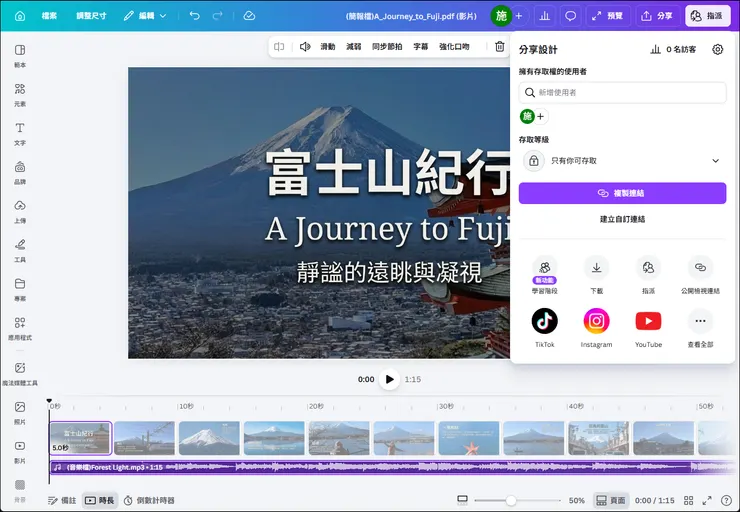Click 指派 option in share panel

[648, 275]
